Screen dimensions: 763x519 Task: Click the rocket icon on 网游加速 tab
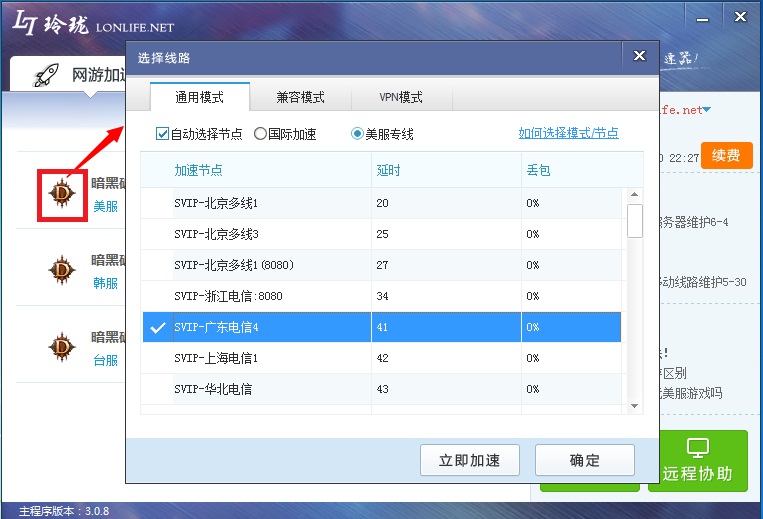click(x=46, y=75)
